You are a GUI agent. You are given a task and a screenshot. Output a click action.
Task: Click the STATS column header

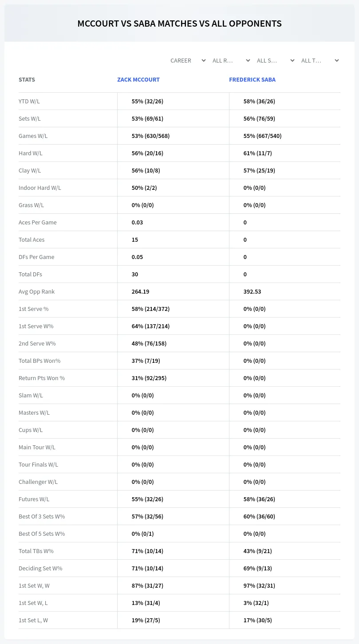27,80
